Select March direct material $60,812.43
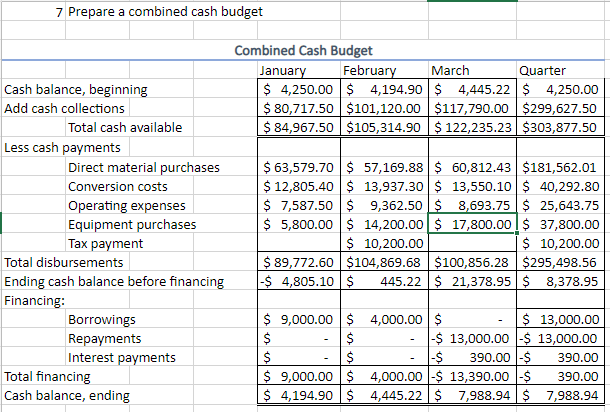The image size is (610, 412). [x=473, y=168]
